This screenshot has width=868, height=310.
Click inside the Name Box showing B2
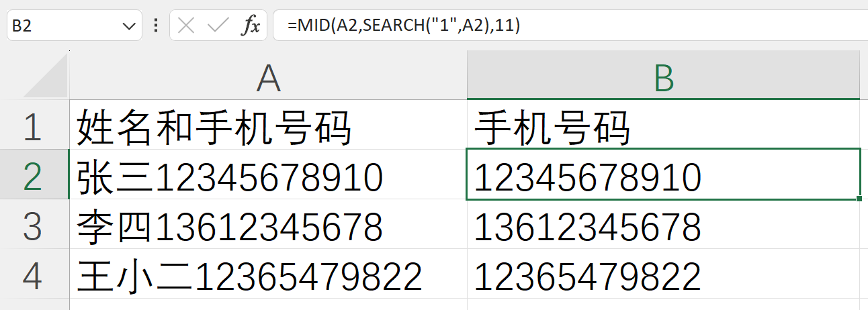click(60, 26)
